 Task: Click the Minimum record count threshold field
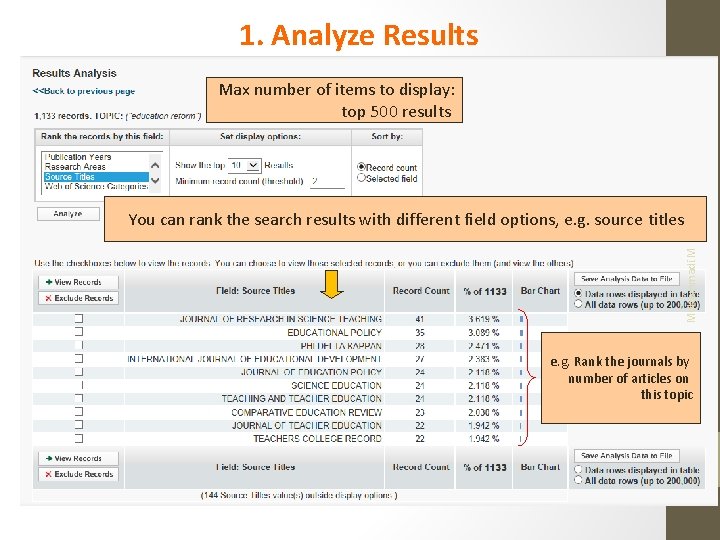[327, 181]
